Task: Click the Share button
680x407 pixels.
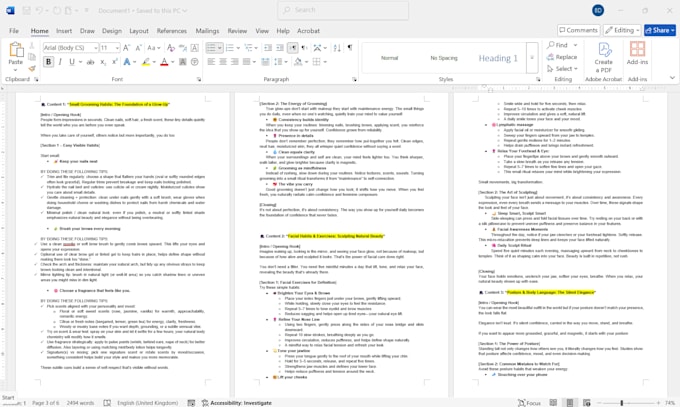Action: point(660,30)
